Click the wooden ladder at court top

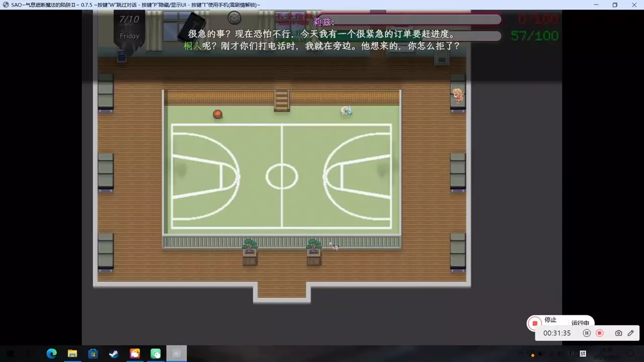(x=282, y=101)
